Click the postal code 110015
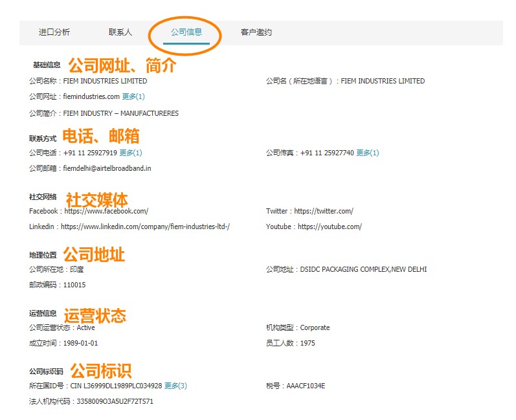516x420 pixels. 74,285
